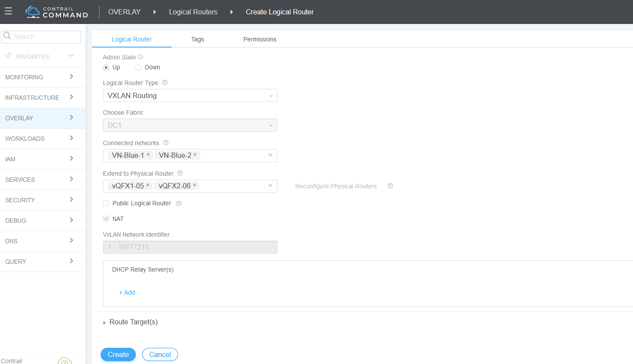Click Logical Router Type help icon

coord(165,82)
